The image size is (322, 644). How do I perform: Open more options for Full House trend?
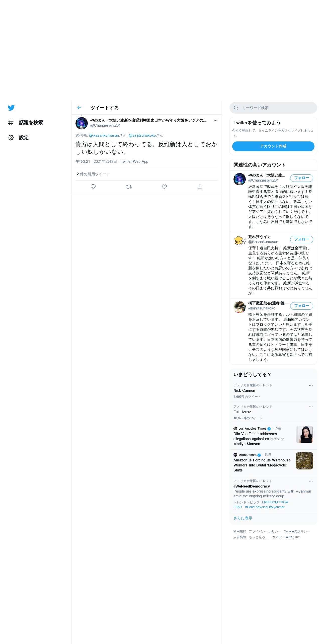311,407
